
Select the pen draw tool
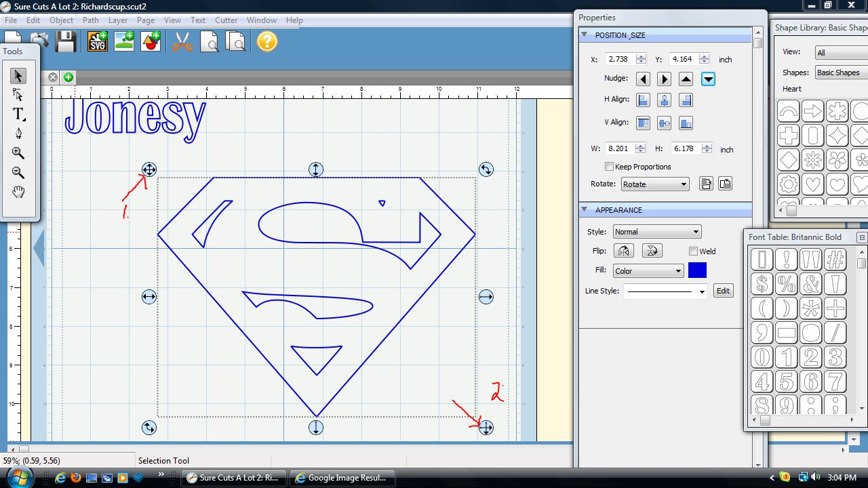(18, 134)
